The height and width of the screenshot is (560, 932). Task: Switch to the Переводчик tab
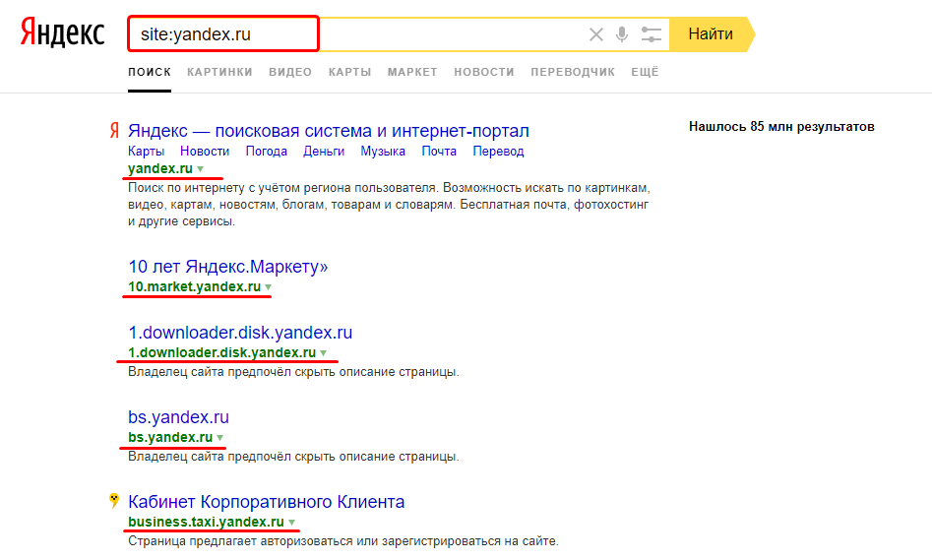(x=573, y=72)
